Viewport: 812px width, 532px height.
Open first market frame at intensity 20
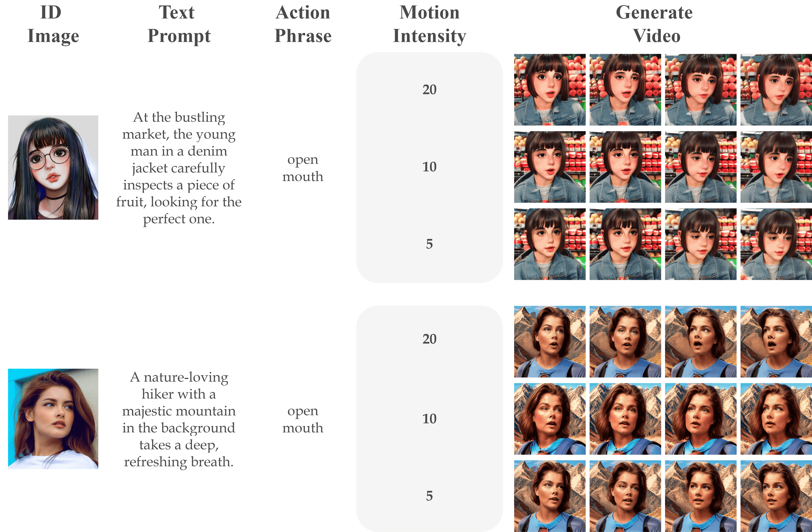(x=550, y=90)
